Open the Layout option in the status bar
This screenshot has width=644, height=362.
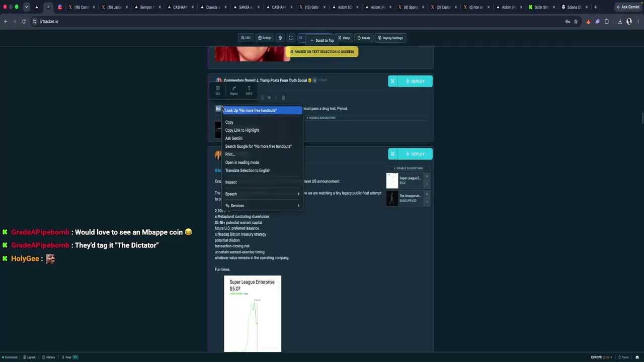pyautogui.click(x=29, y=357)
